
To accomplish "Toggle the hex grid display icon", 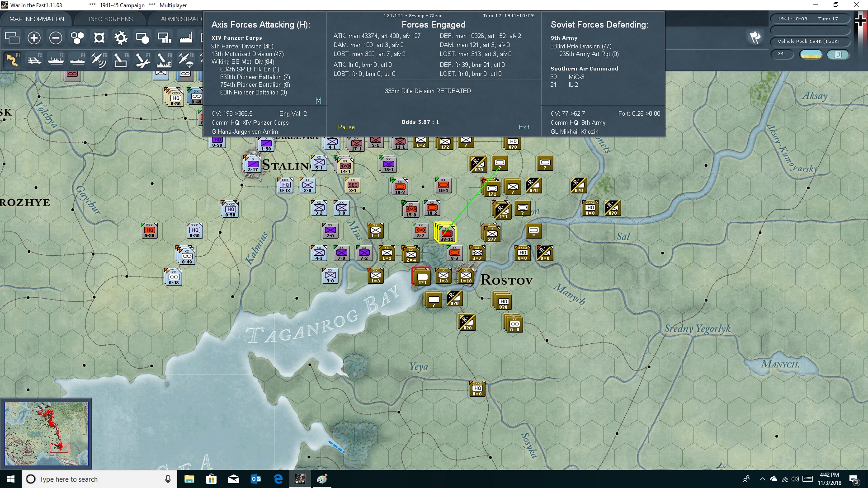I will 77,38.
